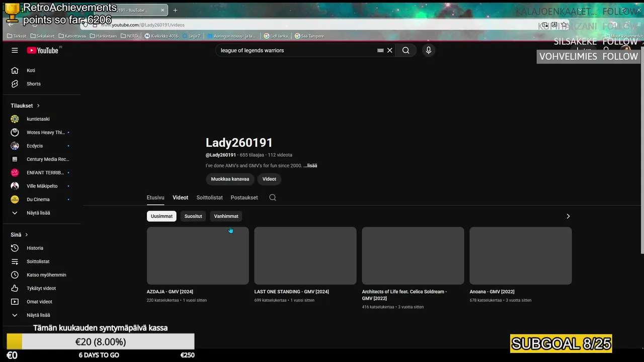Switch to Postaukset channel tab
644x362 pixels.
[x=244, y=198]
